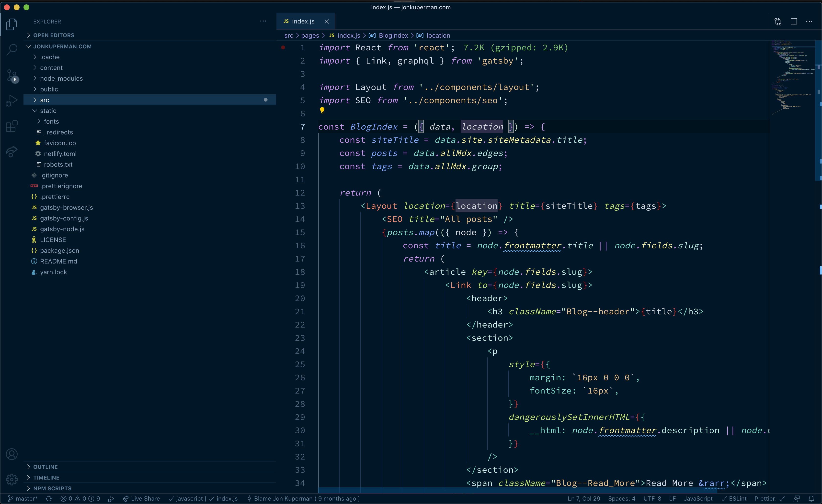Select the index.js editor tab

(x=306, y=21)
